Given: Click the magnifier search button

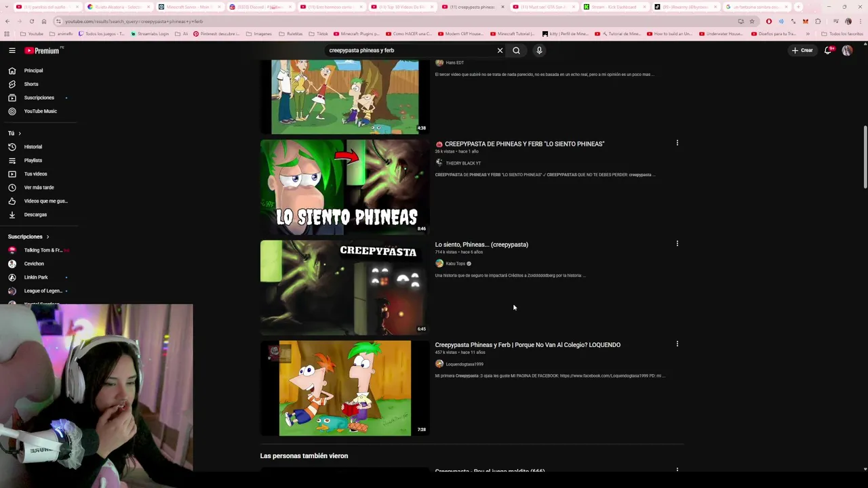Looking at the screenshot, I should 516,50.
